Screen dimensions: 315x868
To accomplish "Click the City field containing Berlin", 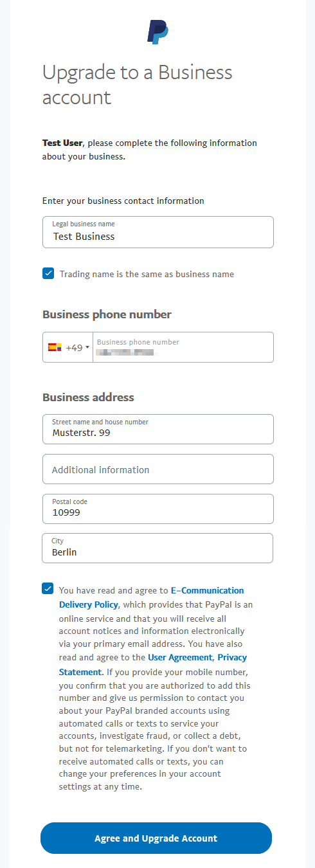I will coord(158,548).
